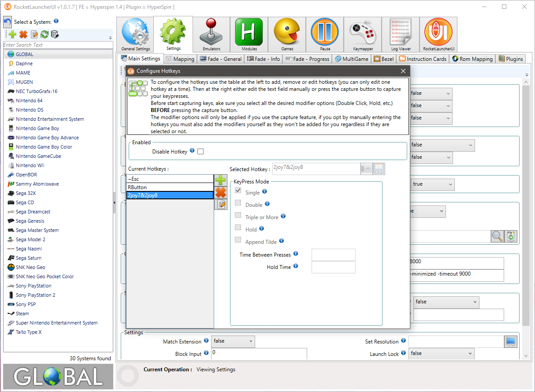
Task: Click the info icon next to Triple or More
Action: click(283, 216)
